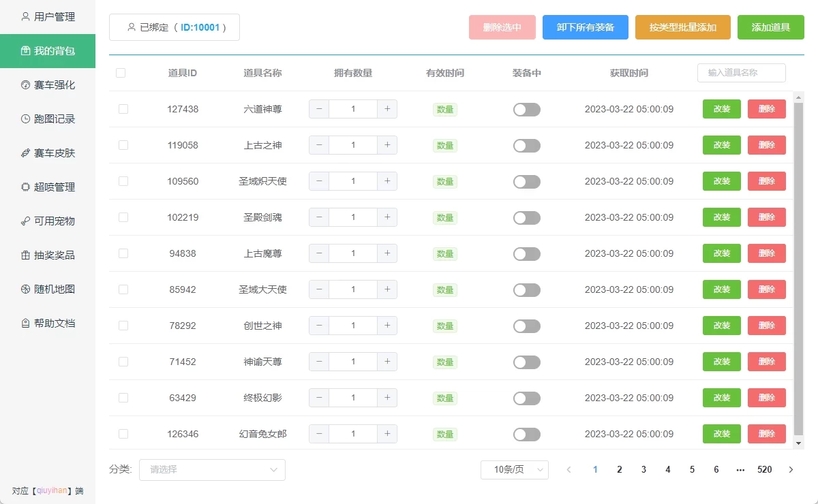Check the checkbox for item 119058
The height and width of the screenshot is (504, 818).
pyautogui.click(x=123, y=145)
